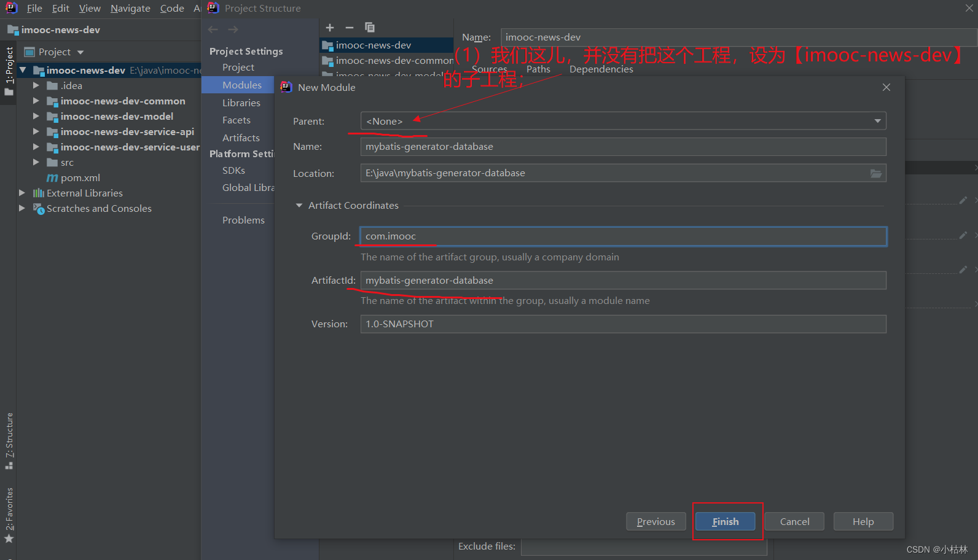Click the module Name input field in New Module

(623, 147)
